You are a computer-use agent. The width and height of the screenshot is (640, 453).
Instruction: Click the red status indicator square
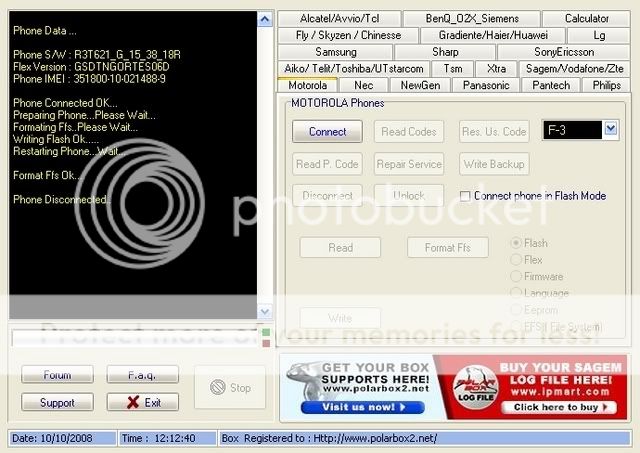(x=266, y=344)
